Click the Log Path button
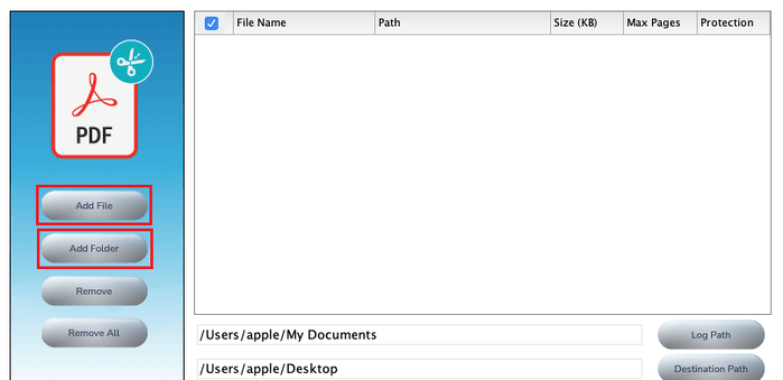Image resolution: width=783 pixels, height=380 pixels. coord(711,335)
